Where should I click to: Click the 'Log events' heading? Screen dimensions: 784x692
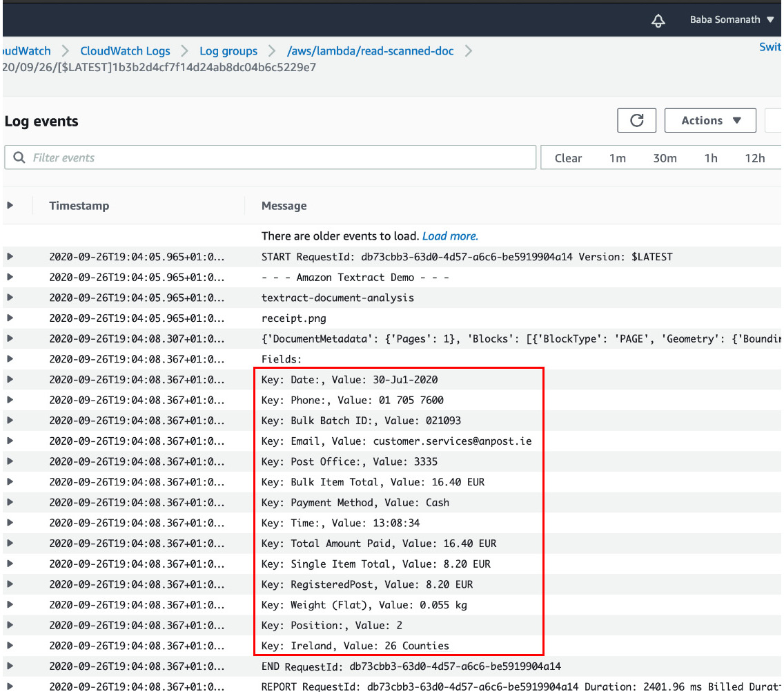(x=41, y=121)
